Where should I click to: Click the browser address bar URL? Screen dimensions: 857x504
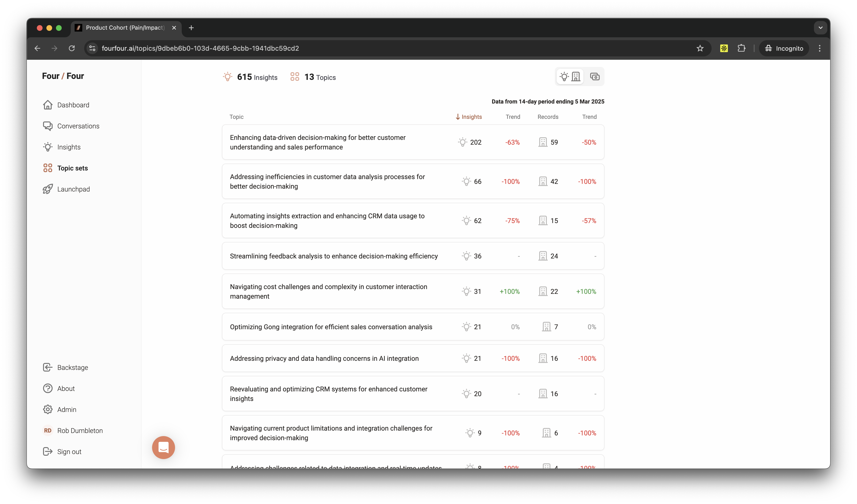point(200,48)
